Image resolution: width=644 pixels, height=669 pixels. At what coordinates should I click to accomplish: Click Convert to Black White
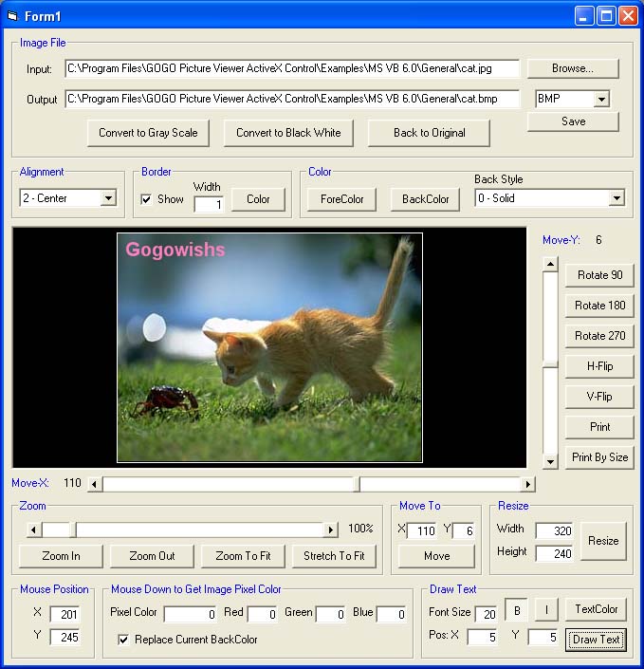click(x=288, y=133)
